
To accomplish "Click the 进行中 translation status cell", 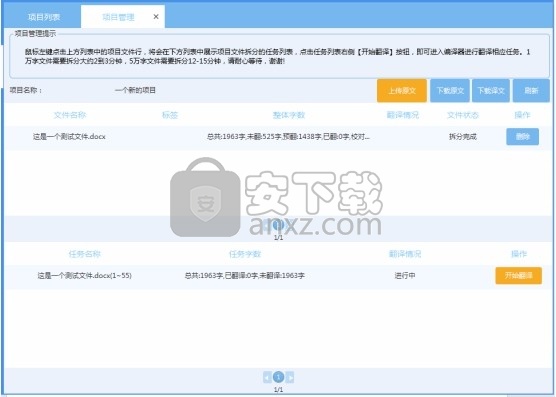I will [405, 275].
